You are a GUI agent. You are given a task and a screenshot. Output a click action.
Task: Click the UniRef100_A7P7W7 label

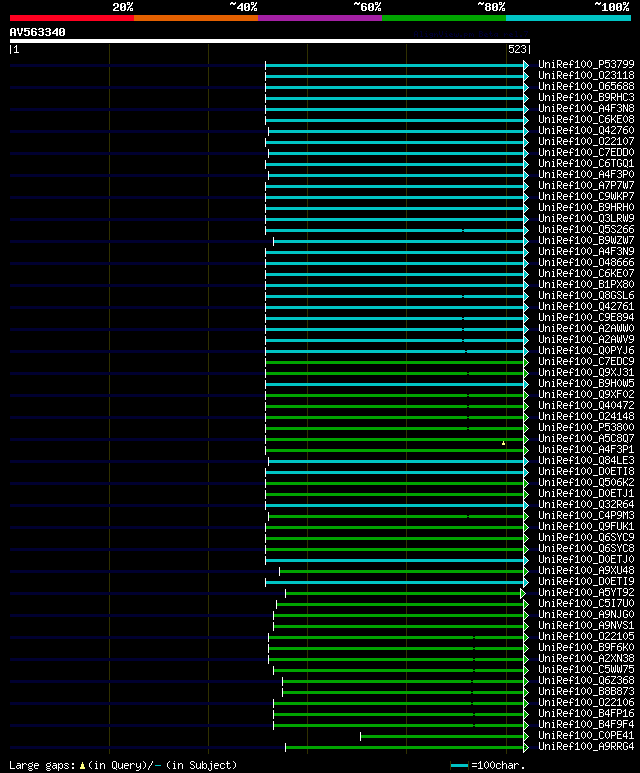click(x=586, y=186)
